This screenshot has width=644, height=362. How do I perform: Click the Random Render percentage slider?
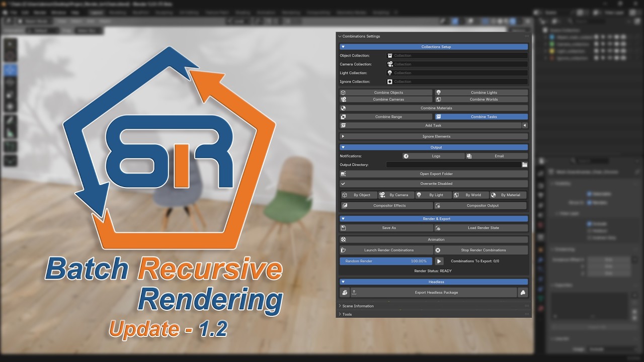point(386,261)
